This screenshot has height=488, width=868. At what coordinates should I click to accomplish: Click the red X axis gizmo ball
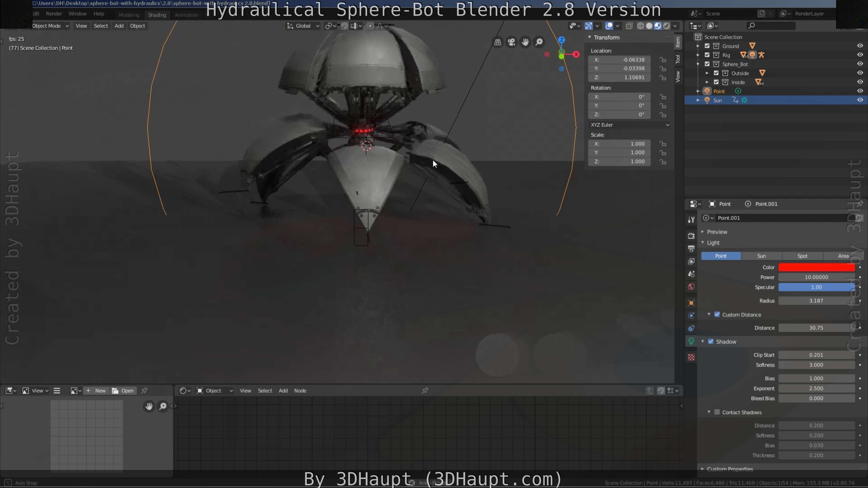coord(577,54)
